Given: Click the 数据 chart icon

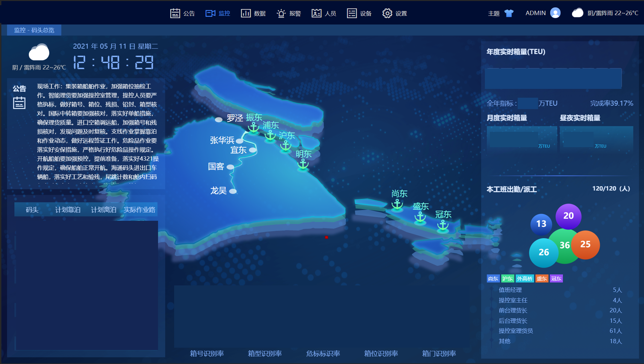Looking at the screenshot, I should point(246,13).
